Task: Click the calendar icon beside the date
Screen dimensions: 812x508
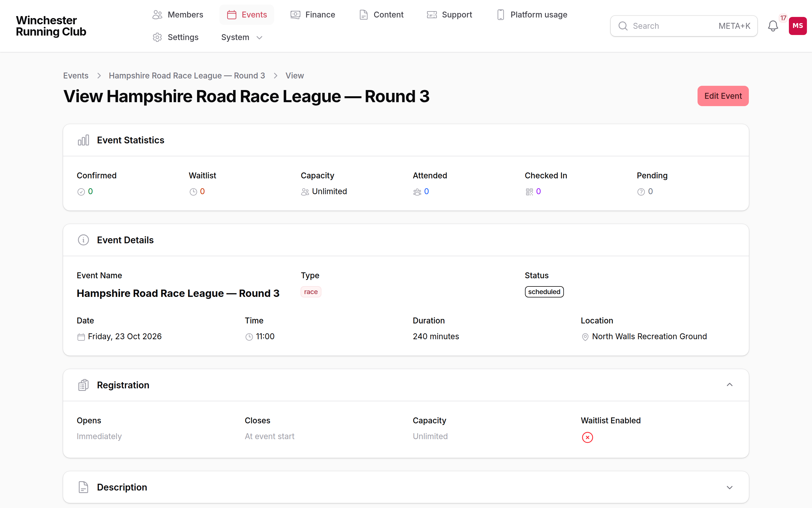Action: click(x=81, y=337)
